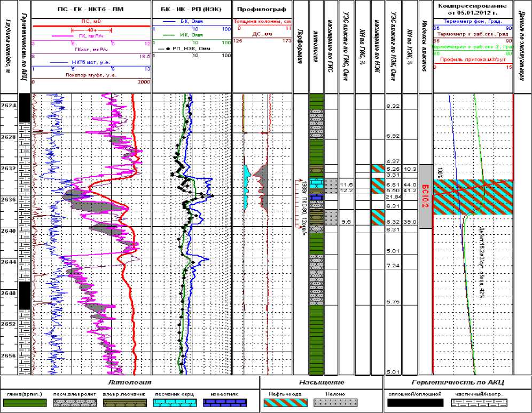This screenshot has height=413, width=532.
Task: Click the black сплошной/сплошной legend swatch
Action: pos(415,403)
